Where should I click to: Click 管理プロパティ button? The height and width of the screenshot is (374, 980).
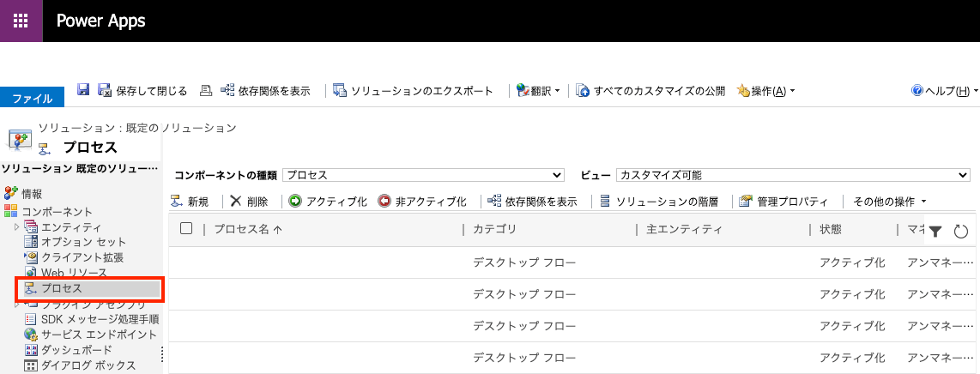(x=783, y=202)
